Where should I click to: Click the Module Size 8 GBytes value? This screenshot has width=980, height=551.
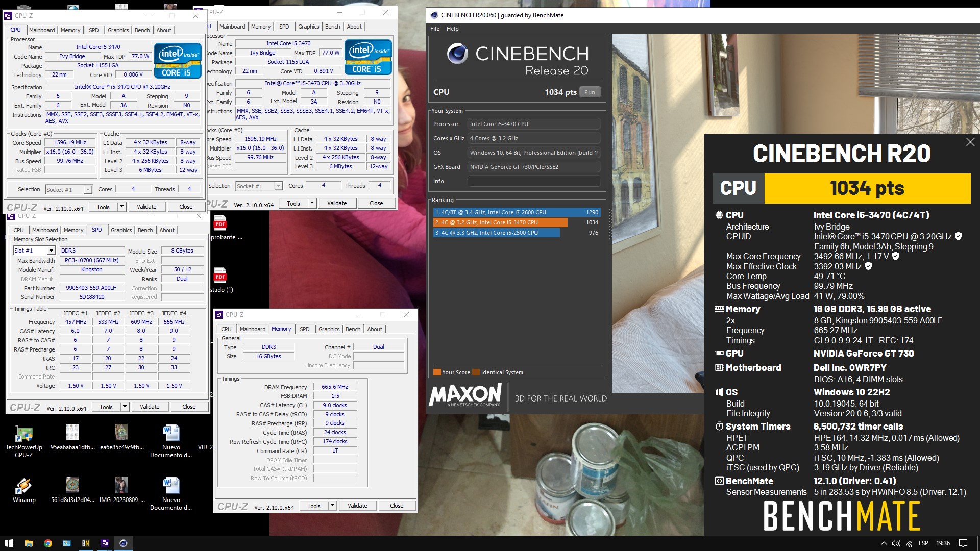182,251
